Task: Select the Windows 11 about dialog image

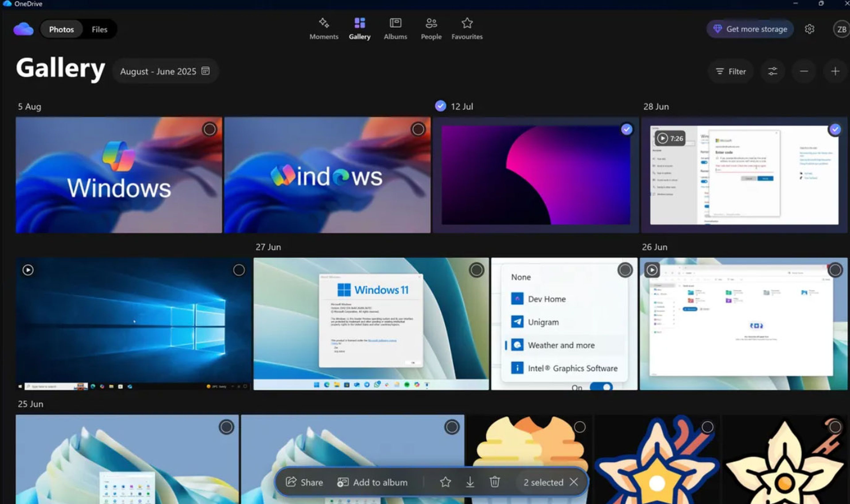Action: [x=477, y=270]
